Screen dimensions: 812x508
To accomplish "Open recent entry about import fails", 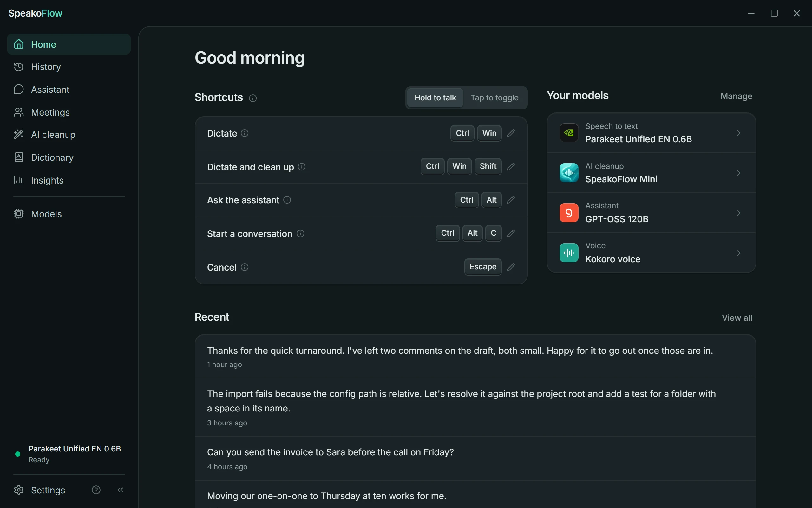I will click(x=475, y=408).
